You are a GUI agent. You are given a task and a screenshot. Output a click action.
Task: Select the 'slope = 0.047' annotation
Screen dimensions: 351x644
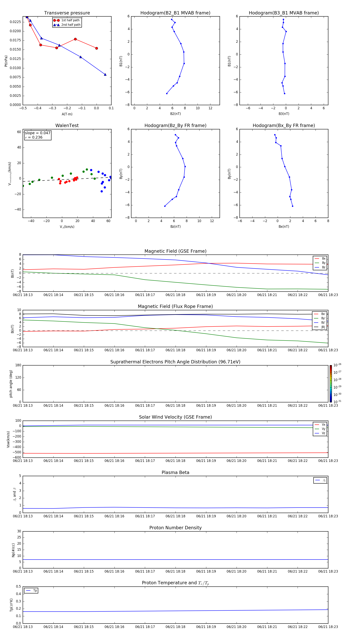[38, 133]
